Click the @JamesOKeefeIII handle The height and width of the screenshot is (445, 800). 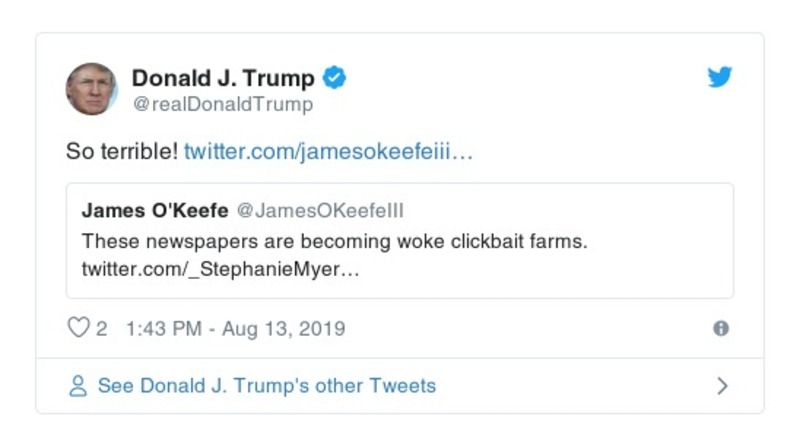tap(321, 211)
